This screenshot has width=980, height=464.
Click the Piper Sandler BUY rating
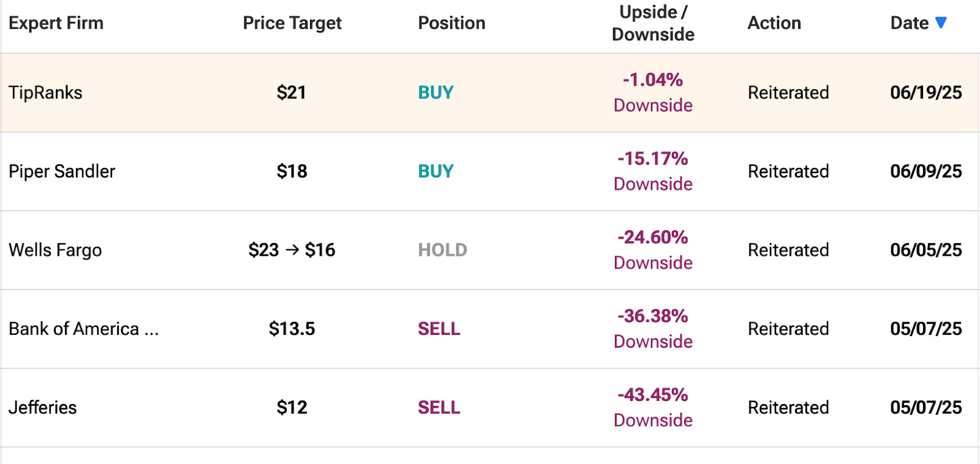coord(435,171)
